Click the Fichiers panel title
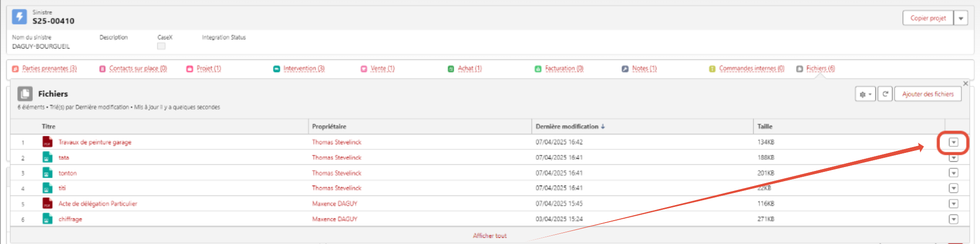 pyautogui.click(x=53, y=94)
